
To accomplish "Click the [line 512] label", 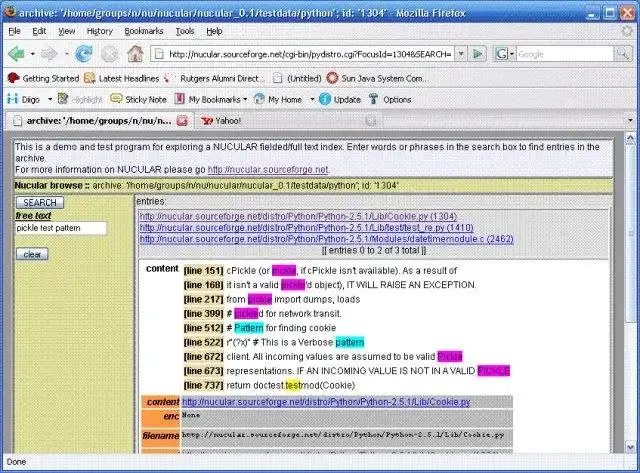I will coord(203,328).
